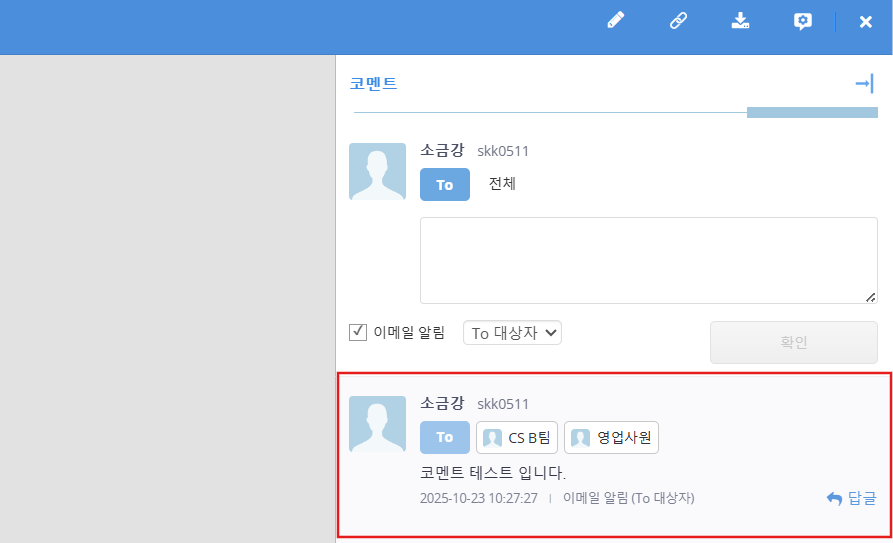Select the 영업사원 recipient tag
Viewport: 893px width, 543px height.
[611, 438]
